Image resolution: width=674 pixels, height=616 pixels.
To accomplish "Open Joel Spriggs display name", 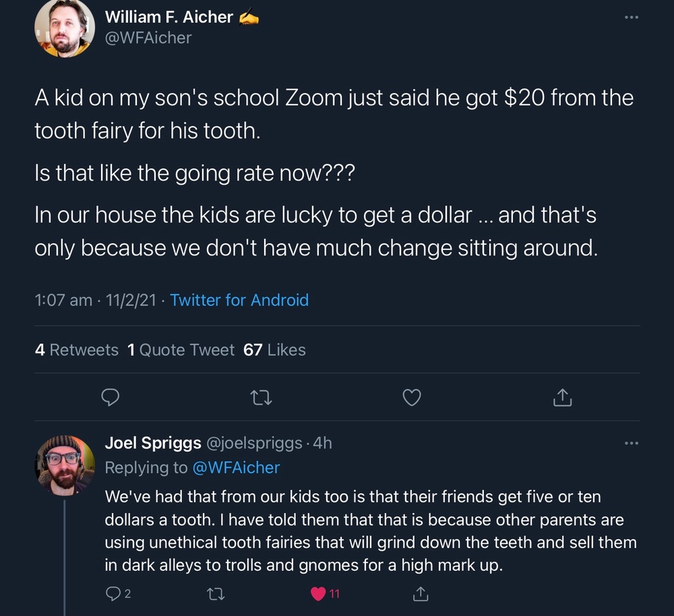I will click(x=153, y=443).
